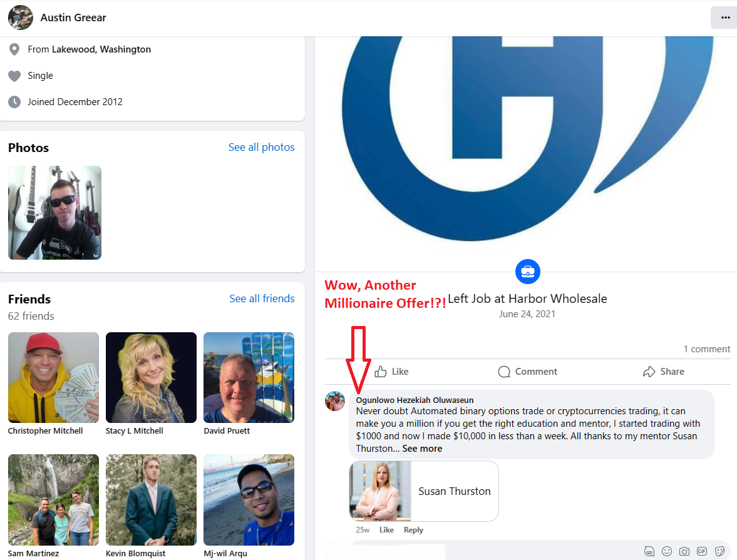Click the Kevin Blomquist name
The width and height of the screenshot is (737, 560).
pyautogui.click(x=136, y=553)
